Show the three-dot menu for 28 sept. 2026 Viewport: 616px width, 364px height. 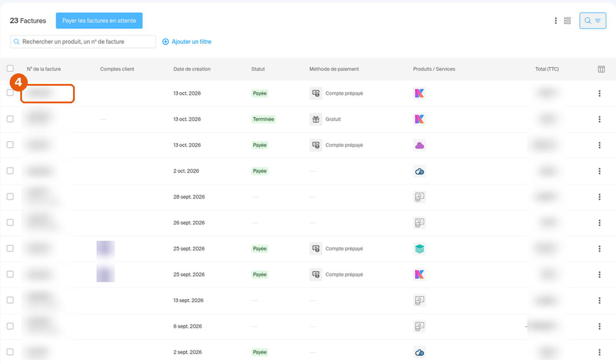pyautogui.click(x=599, y=197)
